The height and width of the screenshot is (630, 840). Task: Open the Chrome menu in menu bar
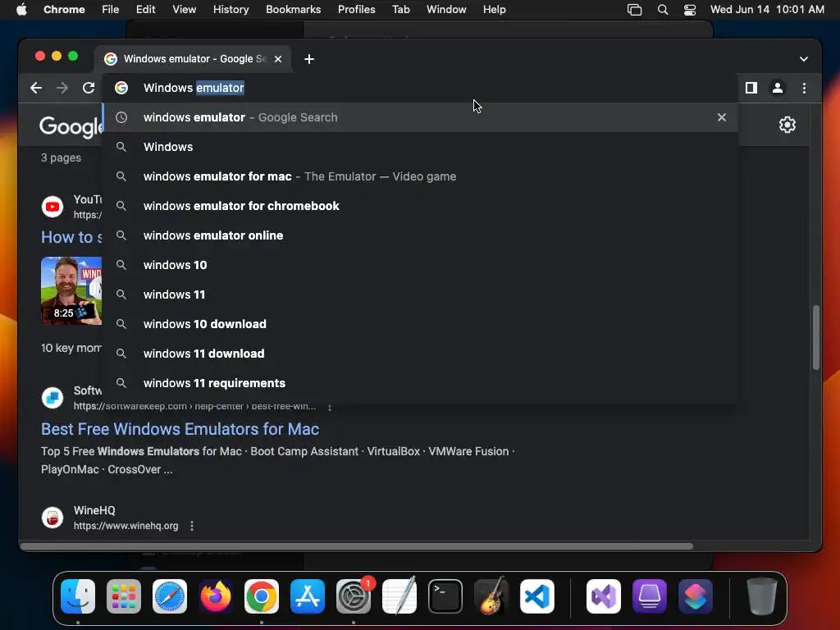click(x=64, y=9)
